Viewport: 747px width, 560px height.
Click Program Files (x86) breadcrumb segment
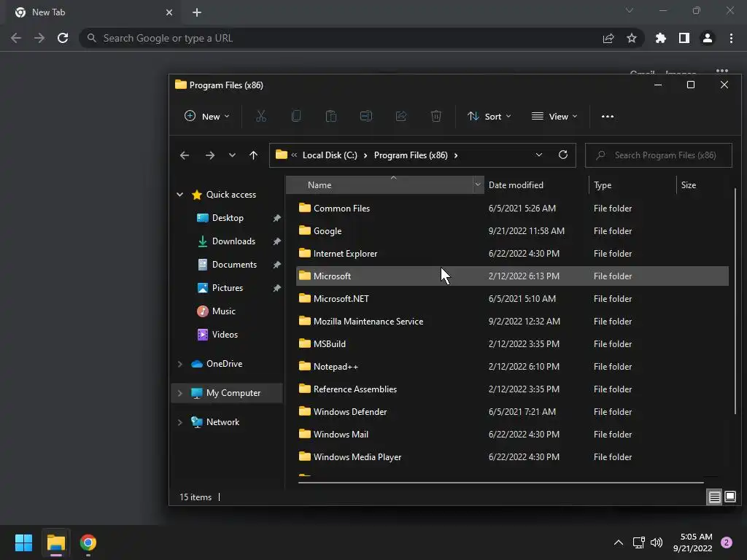coord(411,155)
